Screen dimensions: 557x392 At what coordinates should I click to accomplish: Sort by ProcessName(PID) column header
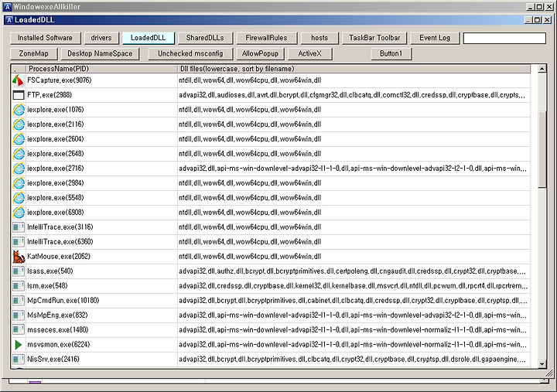click(x=101, y=69)
